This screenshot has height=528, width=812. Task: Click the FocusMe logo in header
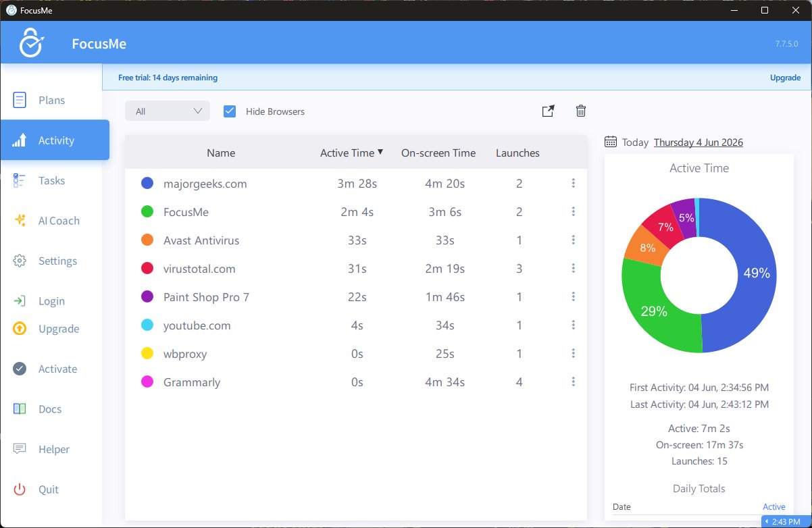30,43
